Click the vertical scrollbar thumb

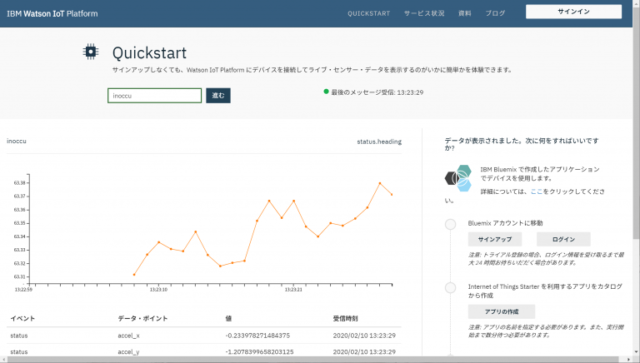click(x=636, y=122)
